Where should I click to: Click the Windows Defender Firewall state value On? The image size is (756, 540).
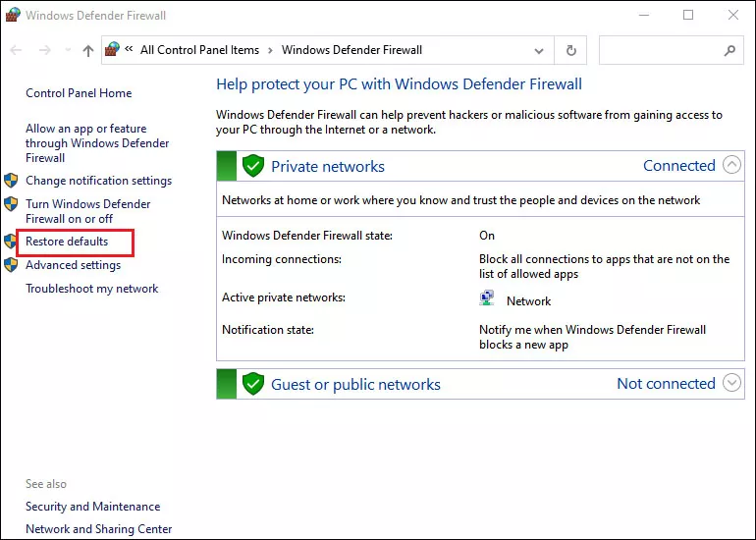(487, 236)
